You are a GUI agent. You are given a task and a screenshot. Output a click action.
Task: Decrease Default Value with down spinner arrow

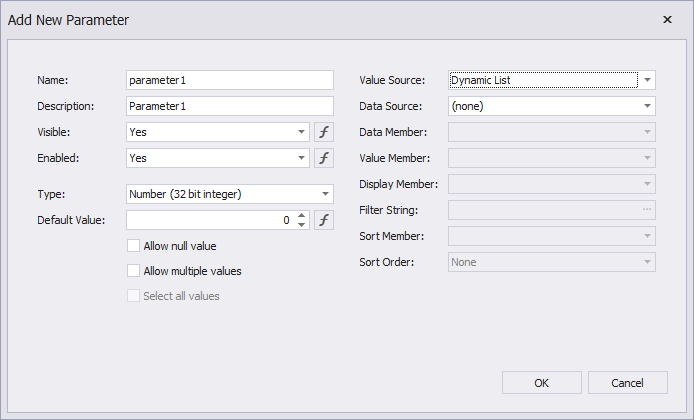[302, 225]
